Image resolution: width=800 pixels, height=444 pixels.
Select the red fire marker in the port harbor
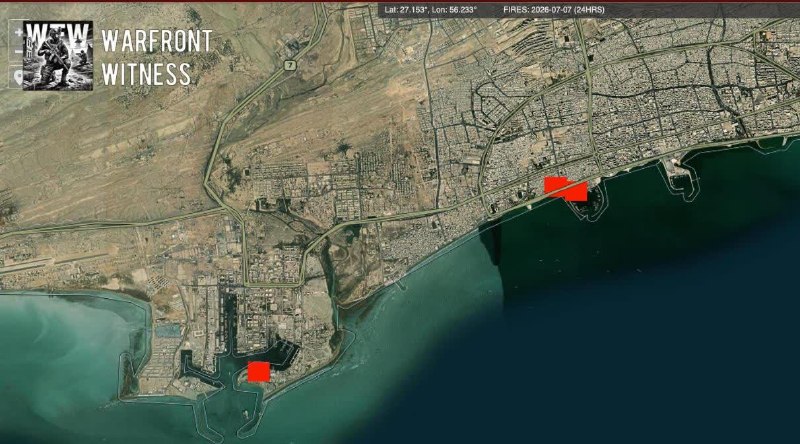[259, 372]
